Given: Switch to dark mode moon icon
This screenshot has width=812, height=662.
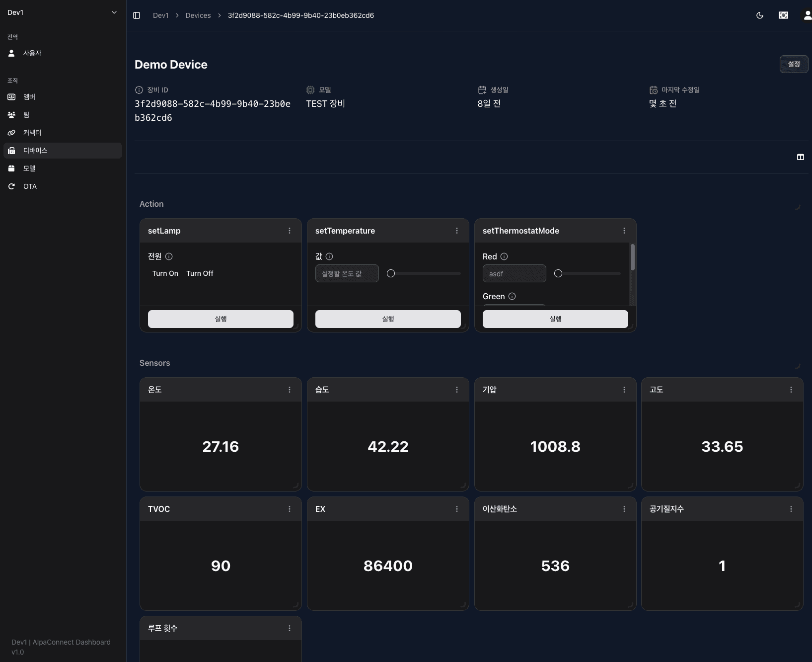Looking at the screenshot, I should (760, 15).
